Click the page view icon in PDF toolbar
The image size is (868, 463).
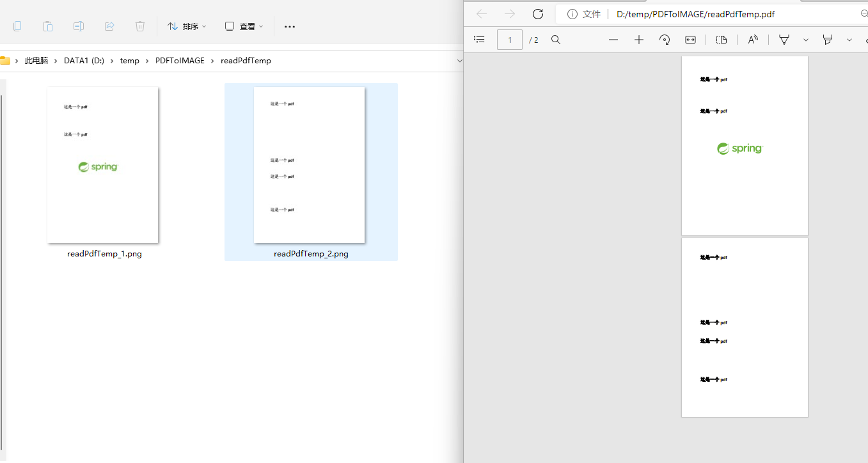coord(722,40)
